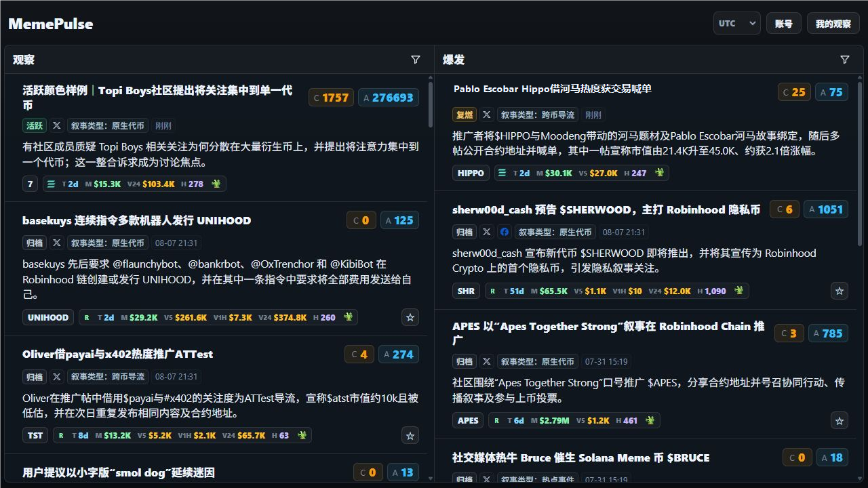The height and width of the screenshot is (488, 868).
Task: Click the C 1757 count badge
Action: click(331, 98)
